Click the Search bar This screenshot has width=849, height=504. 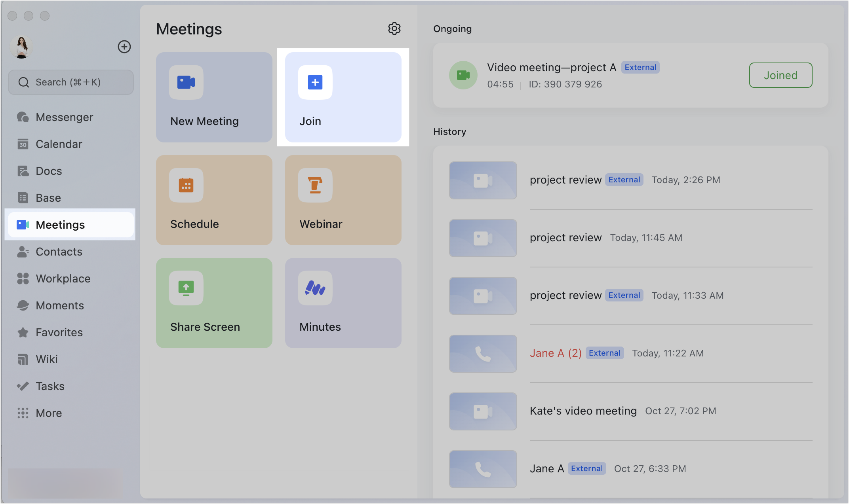[70, 82]
